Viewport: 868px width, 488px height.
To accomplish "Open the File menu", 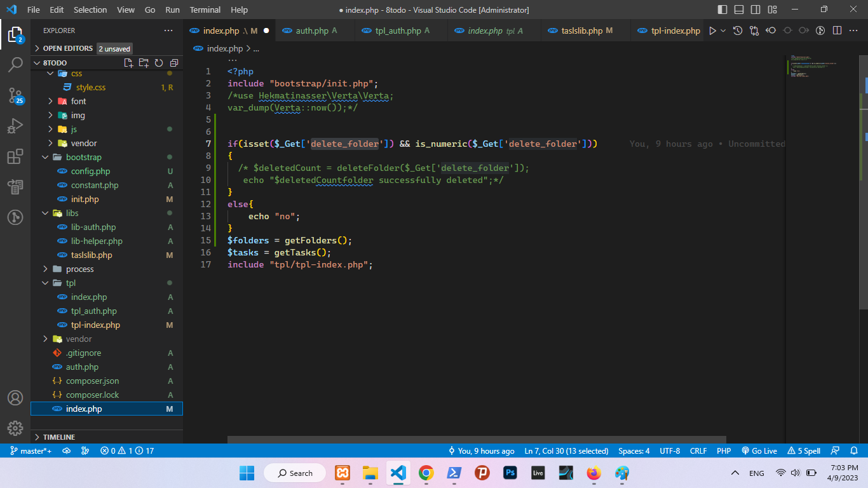I will pos(34,10).
